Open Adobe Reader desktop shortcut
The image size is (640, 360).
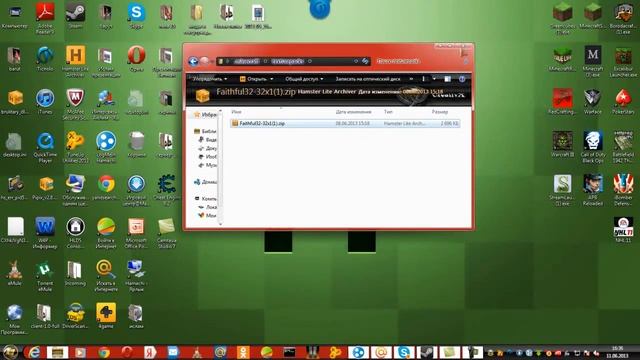coord(45,17)
